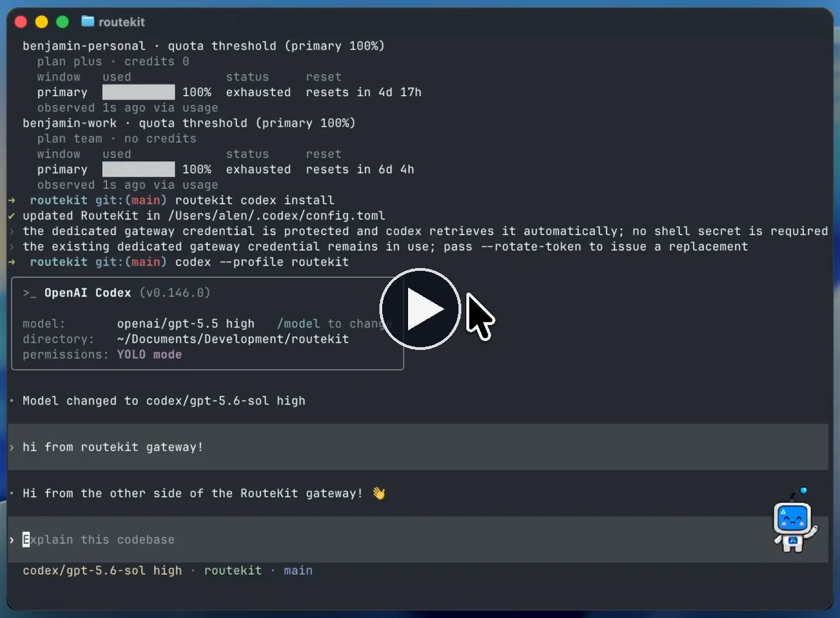Screen dimensions: 840x618
Task: Click 'exhausted' status in the benjamin-work row
Action: tap(258, 169)
